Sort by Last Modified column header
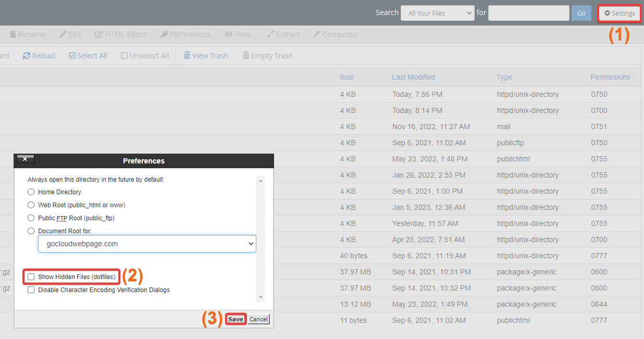This screenshot has width=644, height=339. [414, 77]
